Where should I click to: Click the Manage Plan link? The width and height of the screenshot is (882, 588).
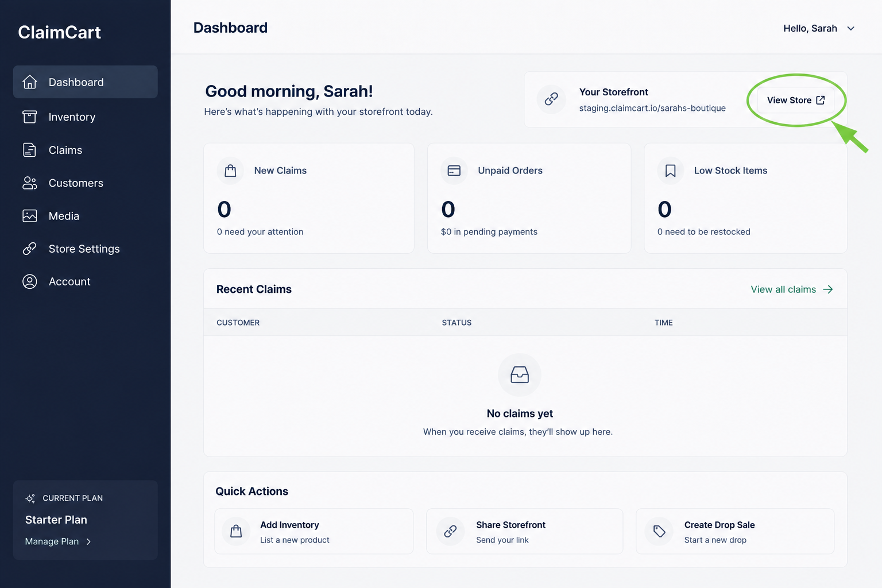pos(58,541)
